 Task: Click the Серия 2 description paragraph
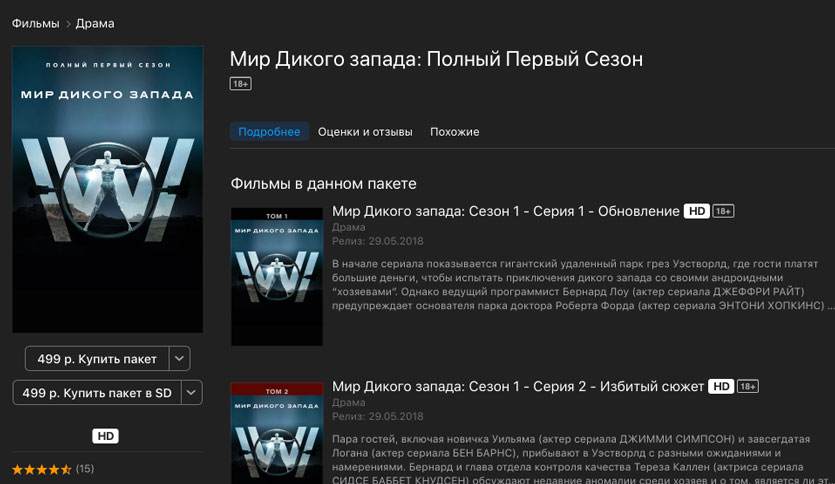(x=580, y=460)
